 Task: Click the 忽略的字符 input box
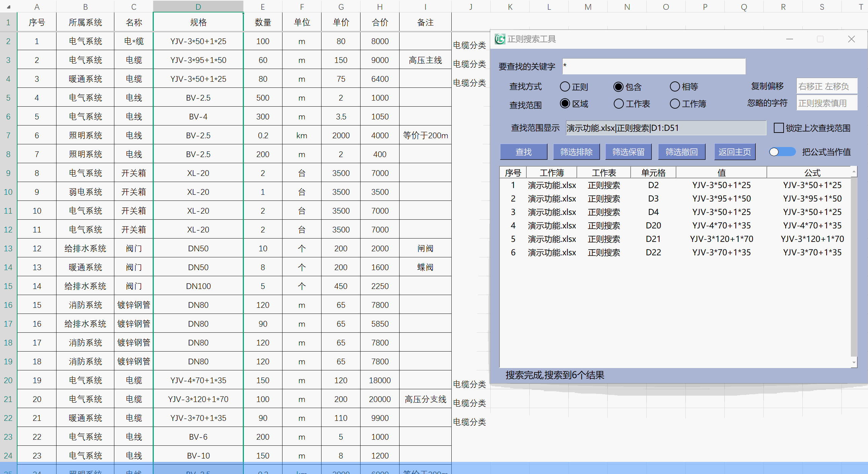coord(826,103)
